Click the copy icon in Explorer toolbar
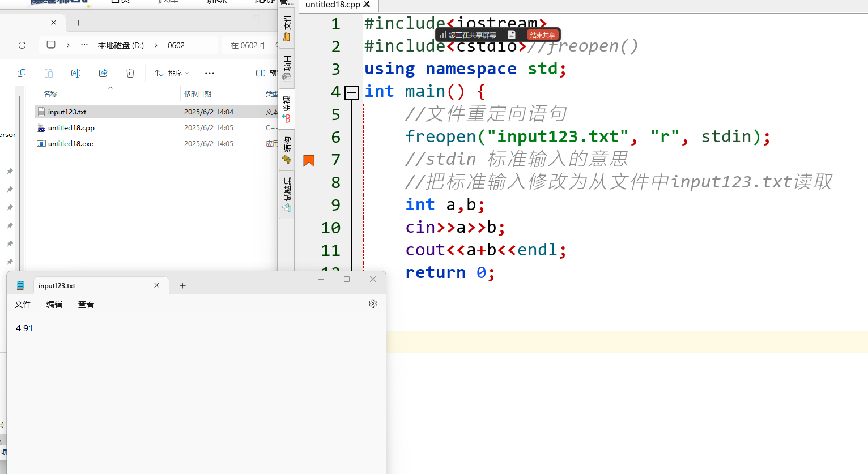Image resolution: width=868 pixels, height=474 pixels. (x=22, y=73)
